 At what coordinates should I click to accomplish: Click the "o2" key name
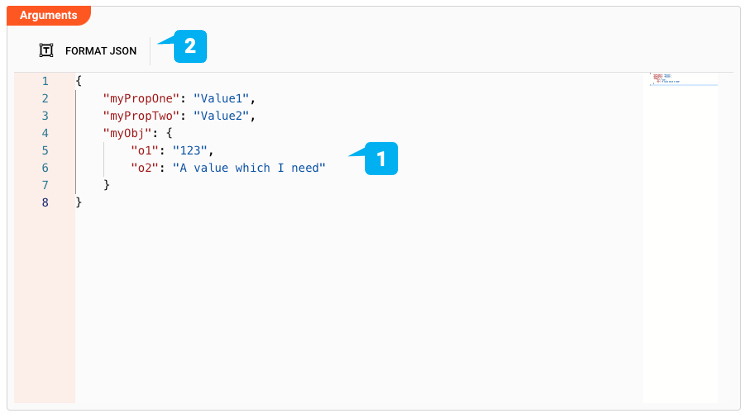(145, 168)
